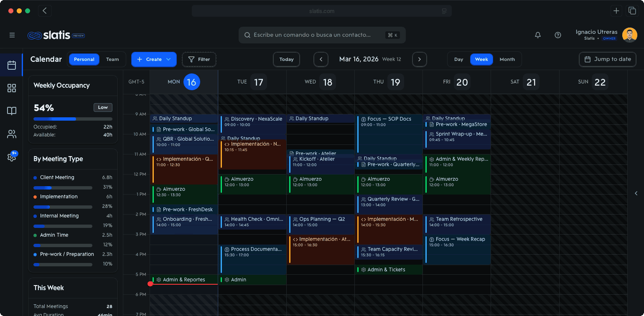
Task: Open the Day view tab
Action: click(x=458, y=59)
